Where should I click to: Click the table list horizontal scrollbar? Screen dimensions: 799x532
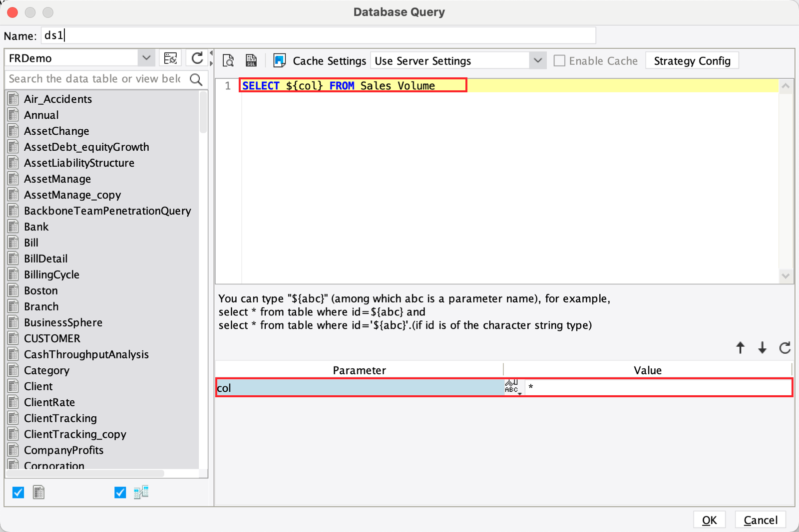[86, 473]
